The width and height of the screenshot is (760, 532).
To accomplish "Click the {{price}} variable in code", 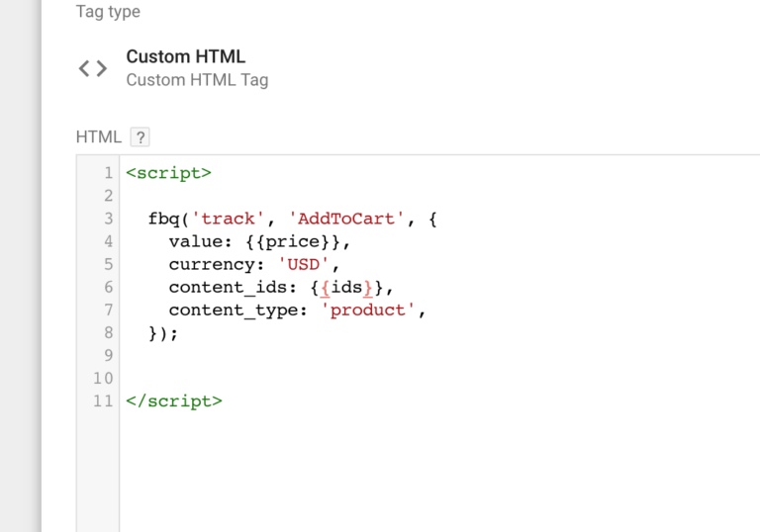I will point(292,242).
